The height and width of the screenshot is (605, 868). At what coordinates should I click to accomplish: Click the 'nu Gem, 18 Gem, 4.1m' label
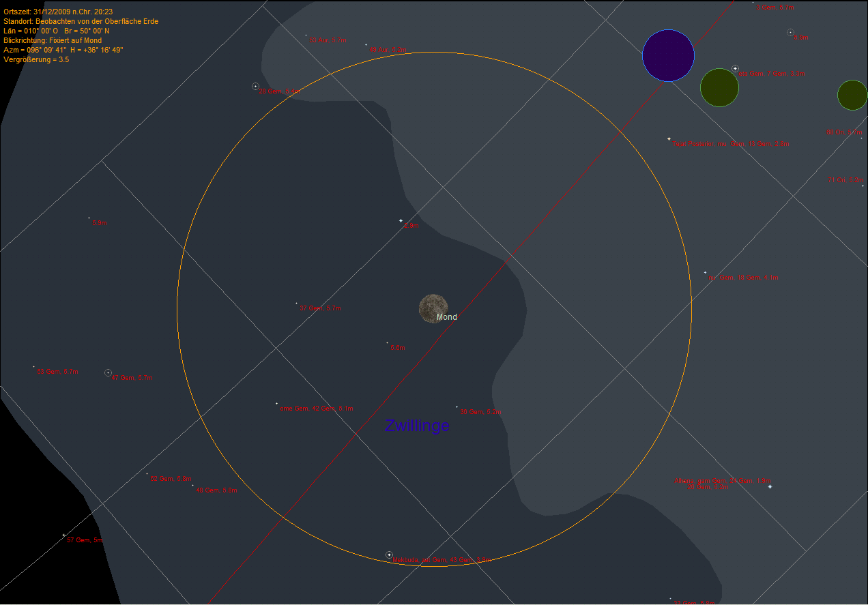point(744,278)
